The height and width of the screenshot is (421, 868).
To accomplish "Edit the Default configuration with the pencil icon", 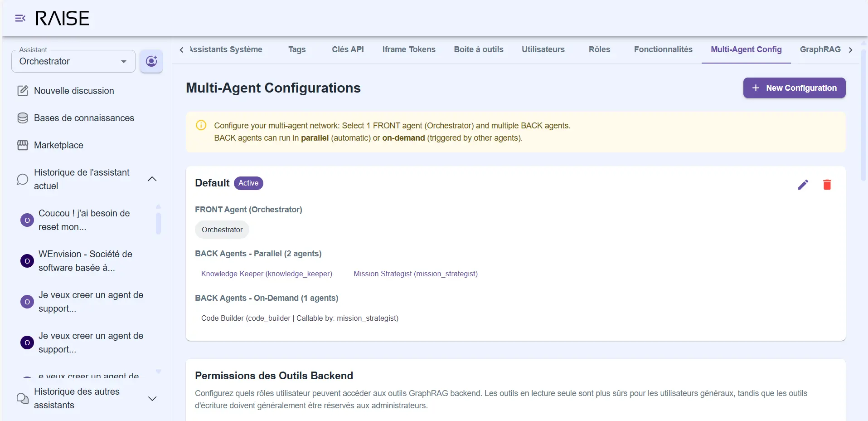I will (803, 185).
